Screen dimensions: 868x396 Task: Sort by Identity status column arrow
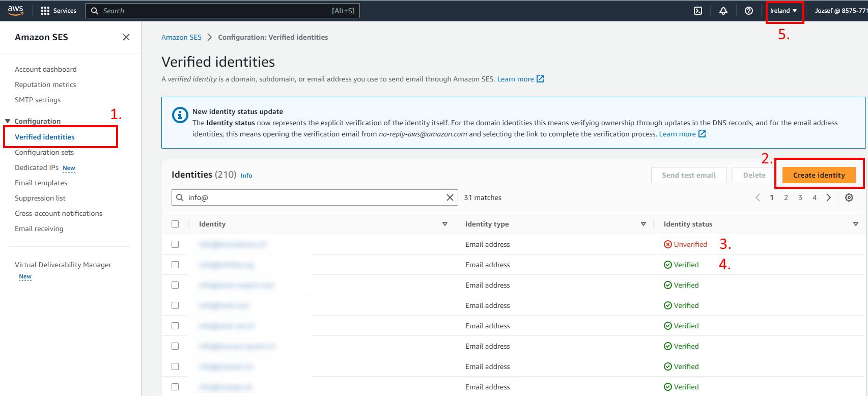pyautogui.click(x=855, y=224)
